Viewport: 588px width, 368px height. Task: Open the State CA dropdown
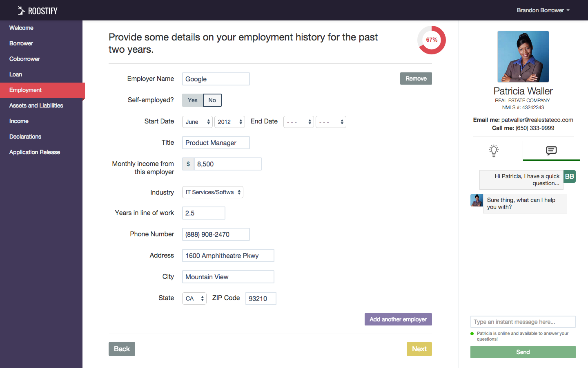pyautogui.click(x=194, y=298)
